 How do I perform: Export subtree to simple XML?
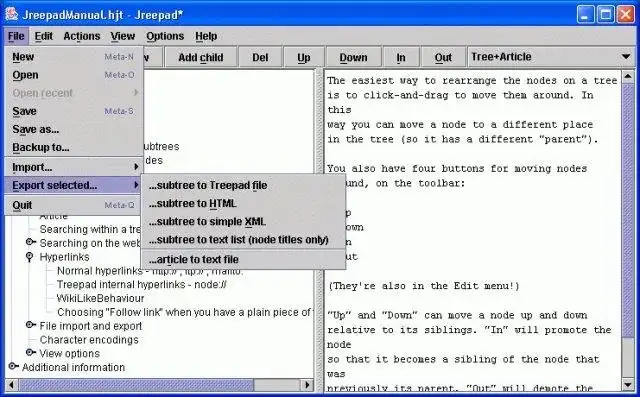(x=243, y=222)
